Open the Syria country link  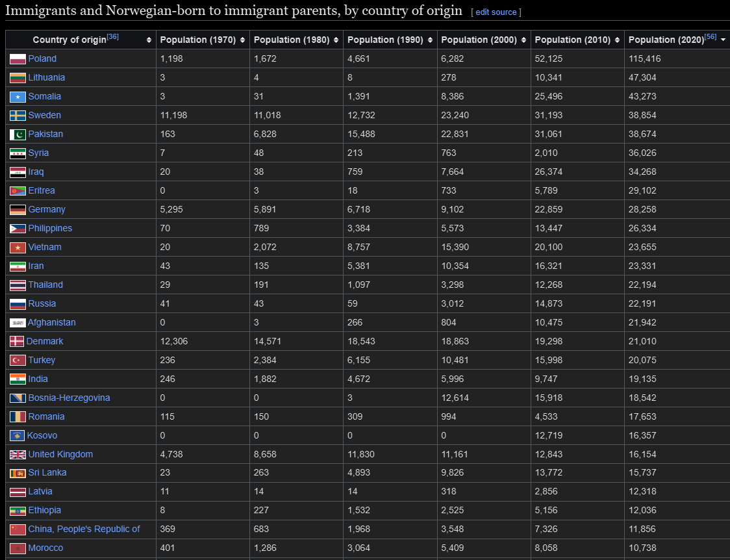click(38, 153)
